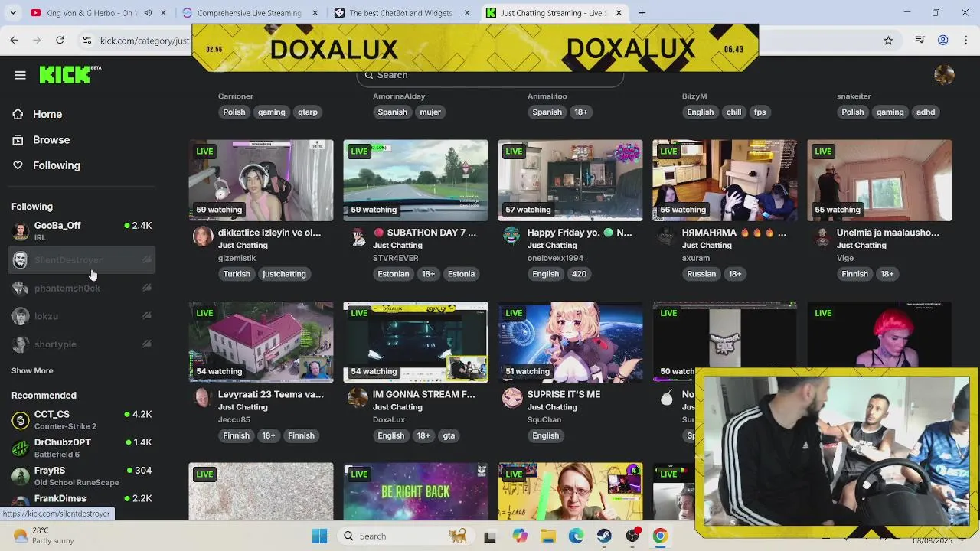The width and height of the screenshot is (980, 551).
Task: Click STVR4EVER channel avatar
Action: (358, 236)
